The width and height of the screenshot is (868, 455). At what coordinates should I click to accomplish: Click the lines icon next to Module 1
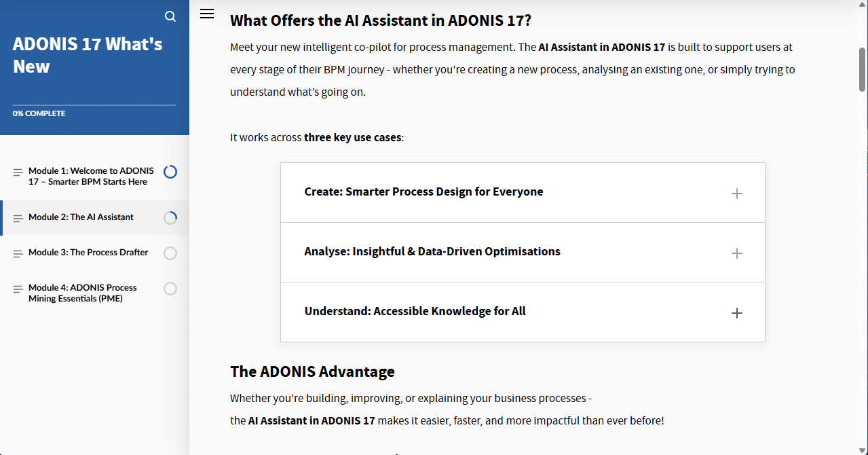pos(16,171)
